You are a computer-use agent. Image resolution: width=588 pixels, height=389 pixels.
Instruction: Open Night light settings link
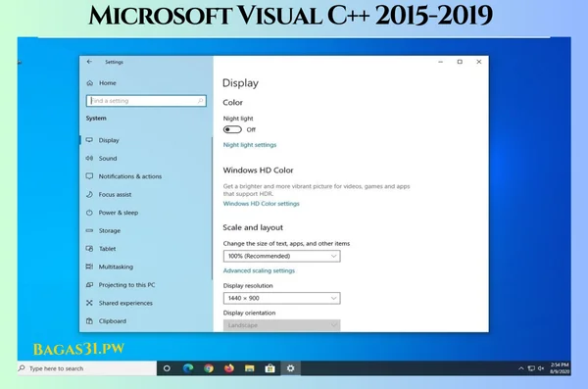click(250, 145)
